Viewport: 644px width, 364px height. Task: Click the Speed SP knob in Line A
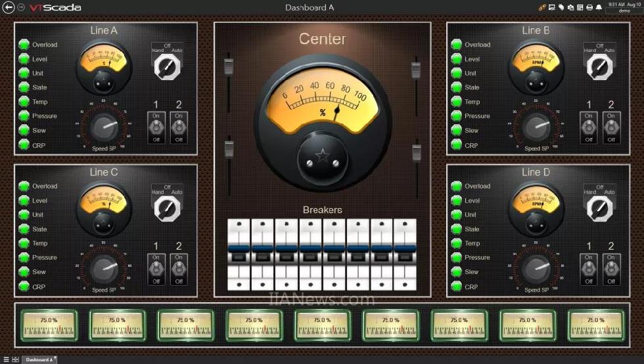[104, 127]
